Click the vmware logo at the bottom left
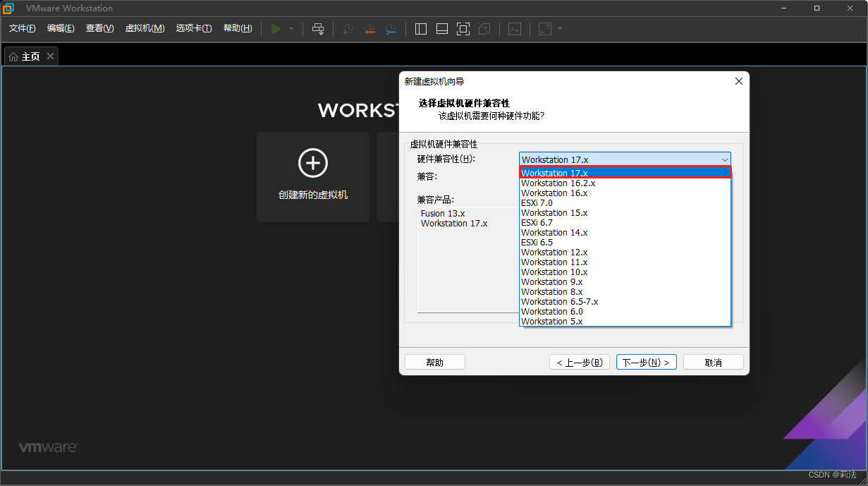 point(48,447)
